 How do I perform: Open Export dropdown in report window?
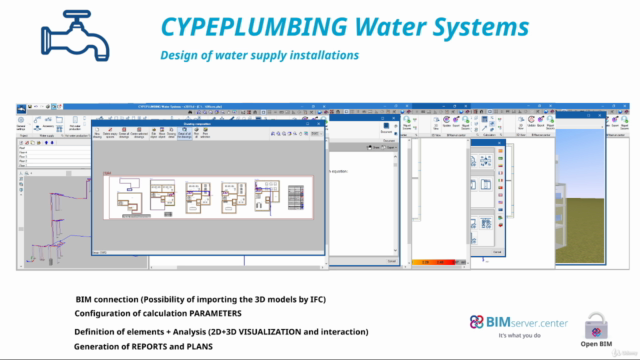tap(390, 147)
